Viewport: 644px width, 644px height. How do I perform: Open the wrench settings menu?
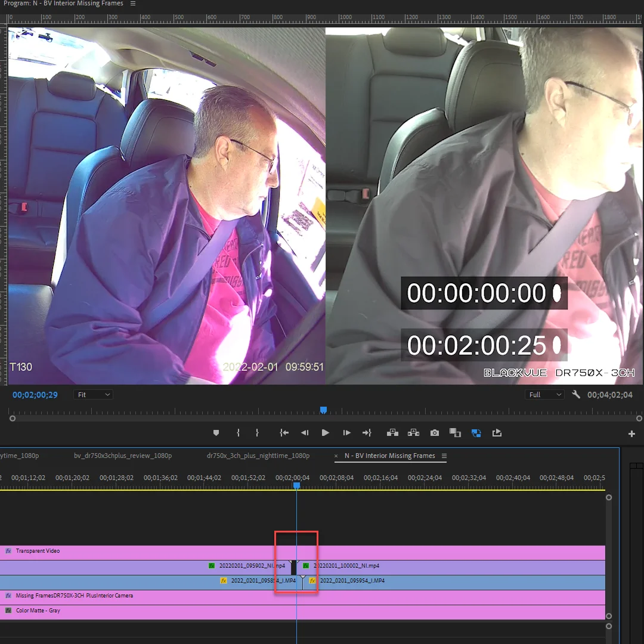point(576,395)
